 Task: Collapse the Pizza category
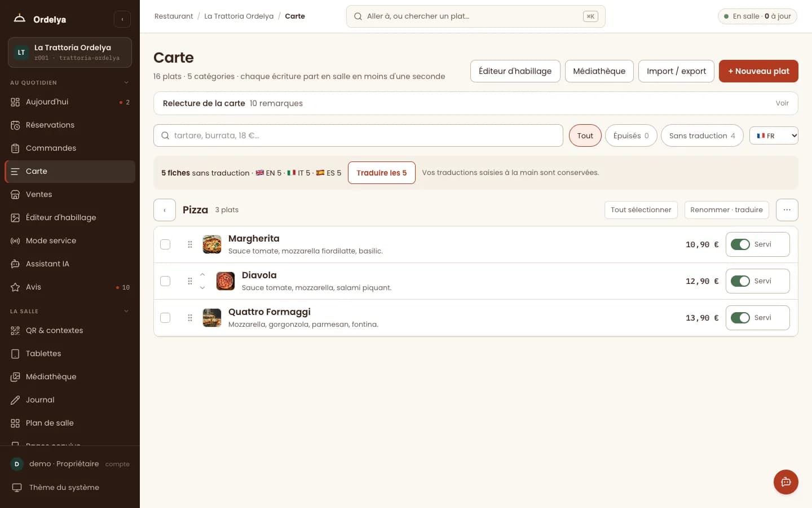(x=165, y=210)
